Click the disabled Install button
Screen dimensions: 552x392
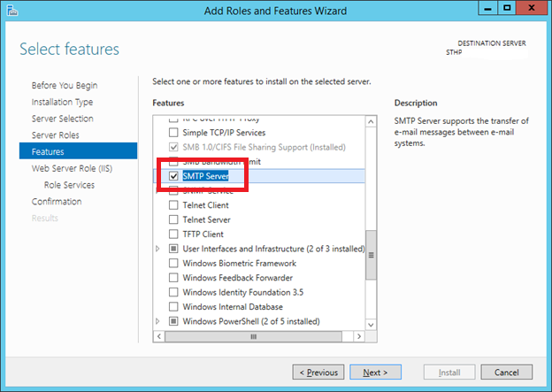(449, 373)
